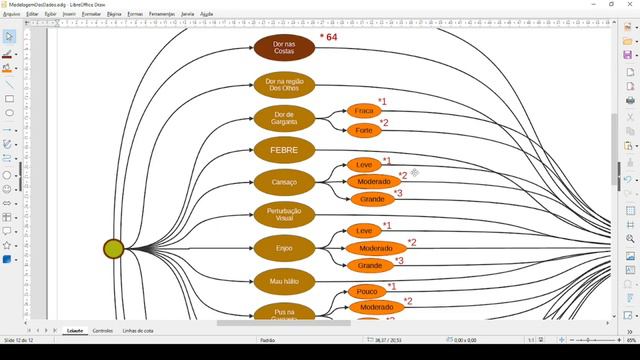Click the Copy icon
640x360 pixels.
click(630, 131)
